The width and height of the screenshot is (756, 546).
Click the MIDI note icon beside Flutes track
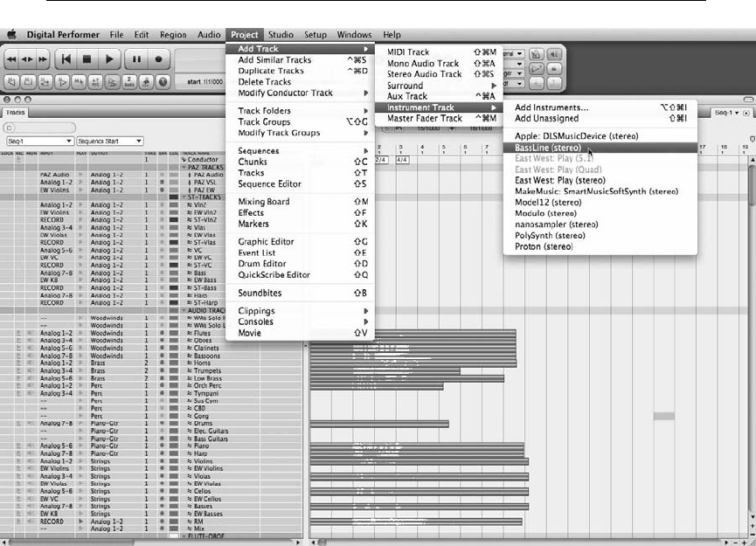(190, 333)
